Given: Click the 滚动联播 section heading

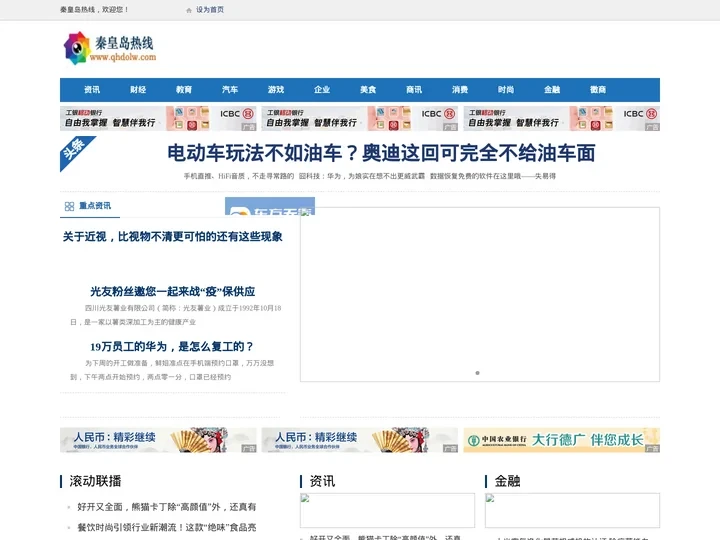Looking at the screenshot, I should coord(95,481).
